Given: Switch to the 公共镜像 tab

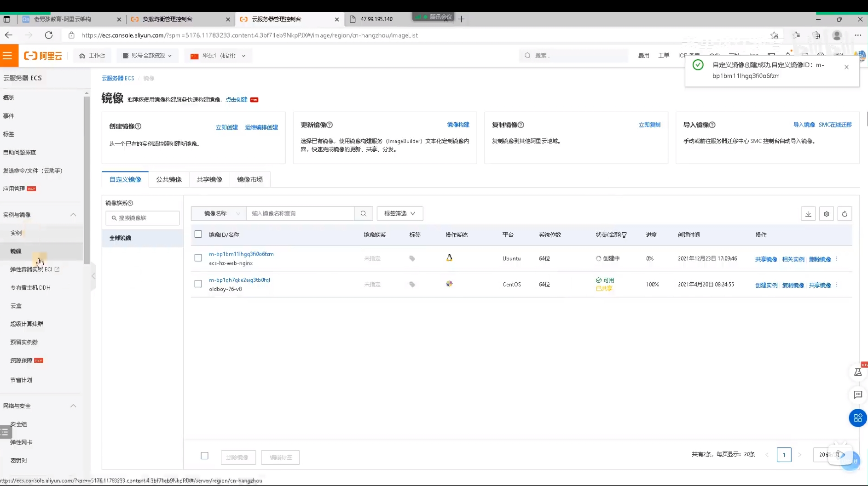Looking at the screenshot, I should (168, 179).
